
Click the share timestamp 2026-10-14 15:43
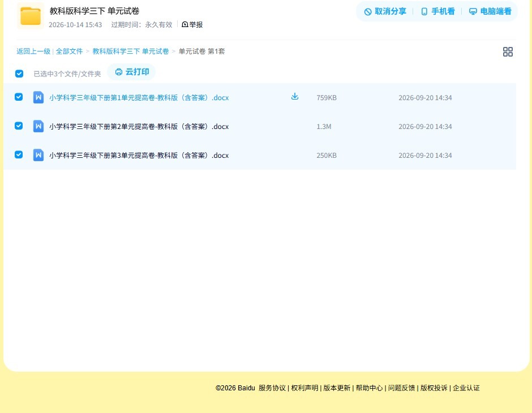tap(75, 25)
